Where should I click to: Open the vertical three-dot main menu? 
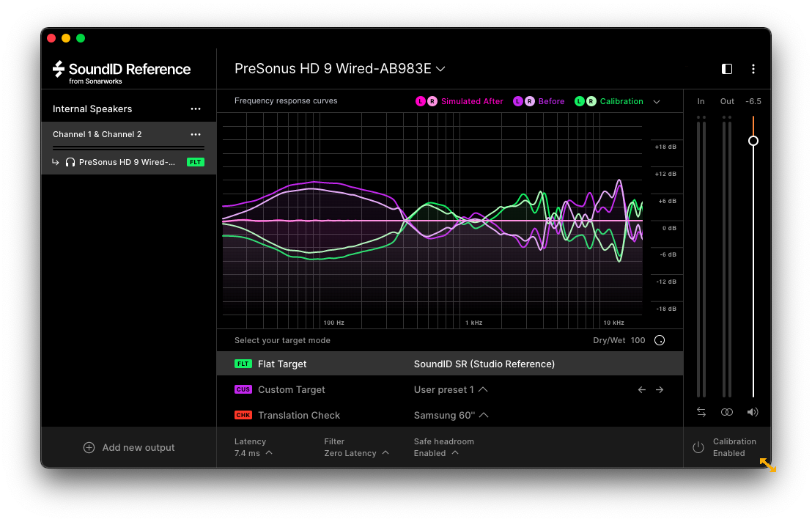[753, 69]
